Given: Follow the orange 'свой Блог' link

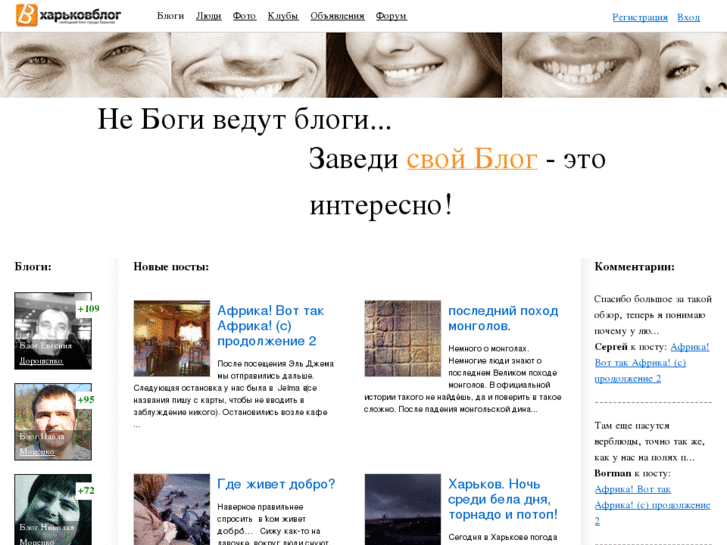Looking at the screenshot, I should pos(472,159).
